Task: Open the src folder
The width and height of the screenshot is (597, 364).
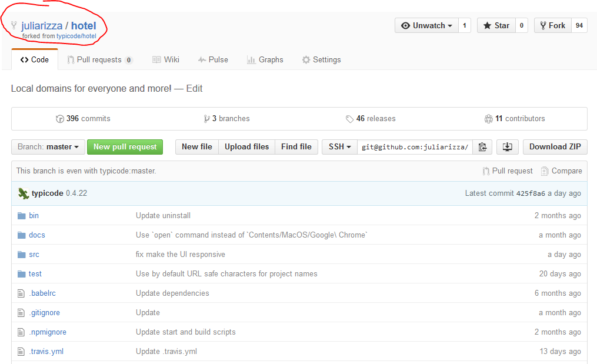Action: 34,255
